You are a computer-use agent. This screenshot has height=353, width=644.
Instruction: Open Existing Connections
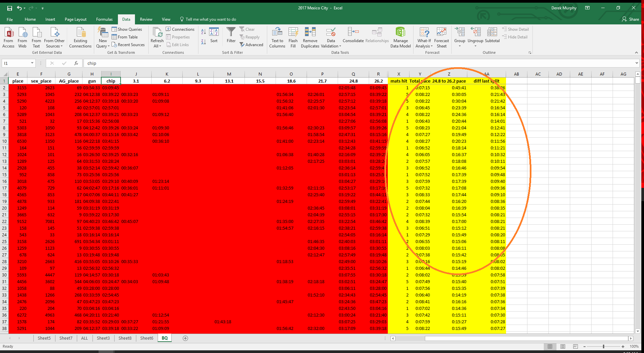click(x=80, y=37)
